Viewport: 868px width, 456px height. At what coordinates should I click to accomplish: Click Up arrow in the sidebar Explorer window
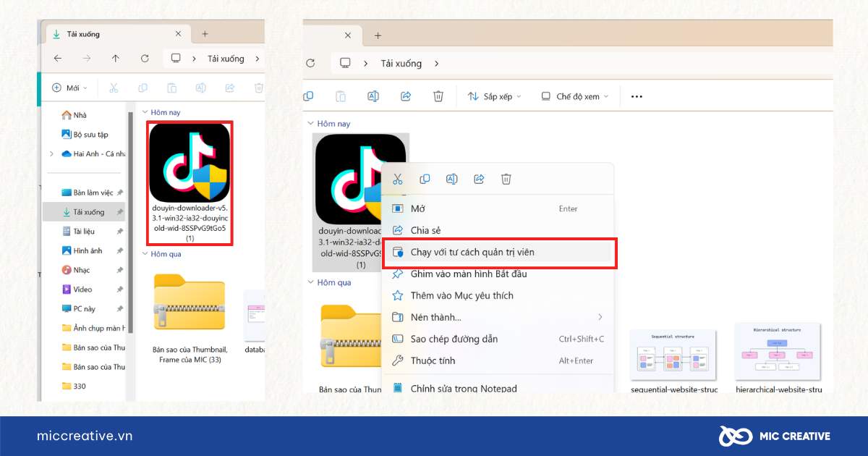pyautogui.click(x=116, y=59)
